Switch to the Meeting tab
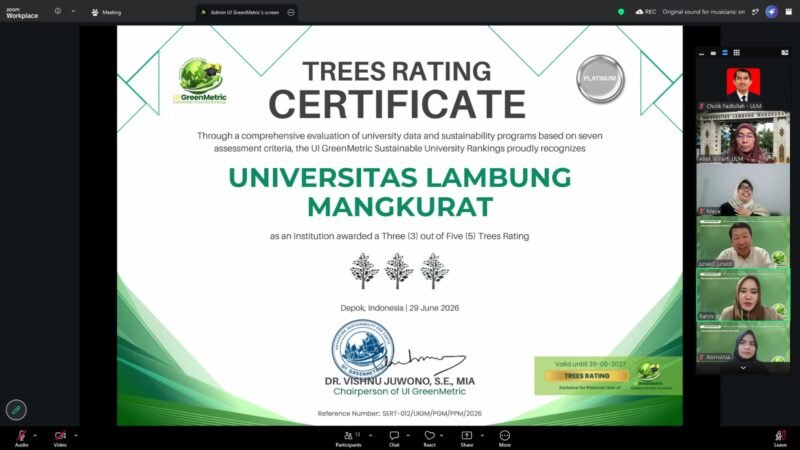Screen dimensions: 800x450 (x=106, y=12)
